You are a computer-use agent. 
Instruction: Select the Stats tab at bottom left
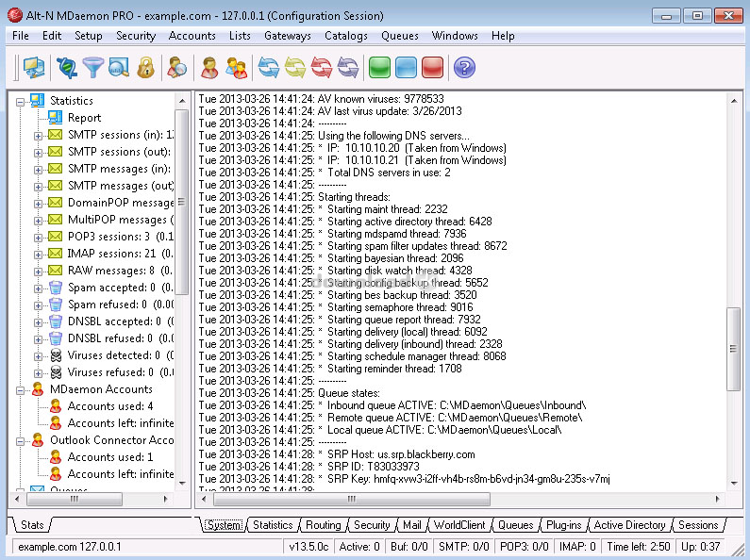pyautogui.click(x=32, y=524)
